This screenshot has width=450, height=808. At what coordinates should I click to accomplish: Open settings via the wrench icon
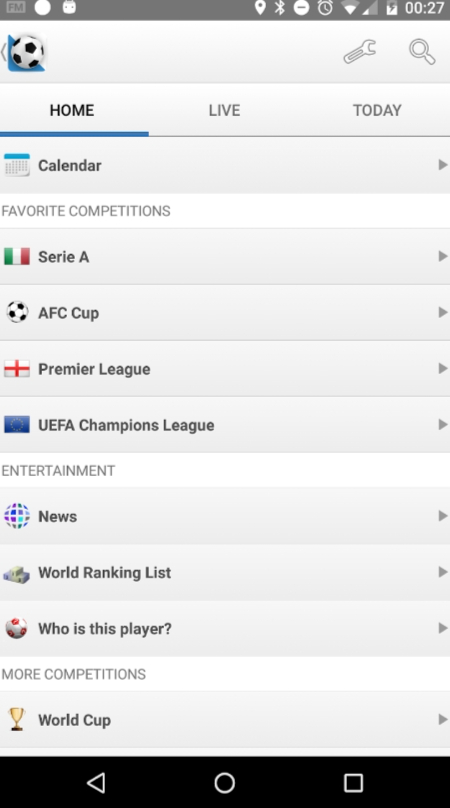(x=360, y=52)
